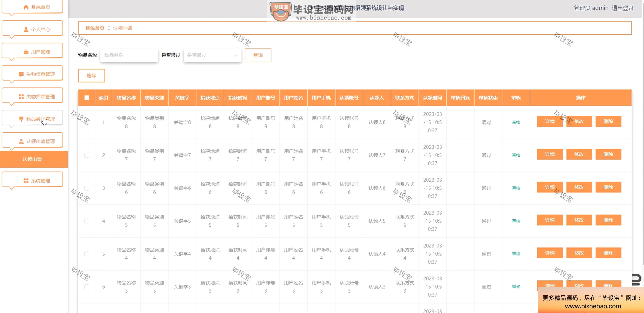Image resolution: width=644 pixels, height=313 pixels.
Task: Click 退出登录 to log out
Action: tap(623, 8)
